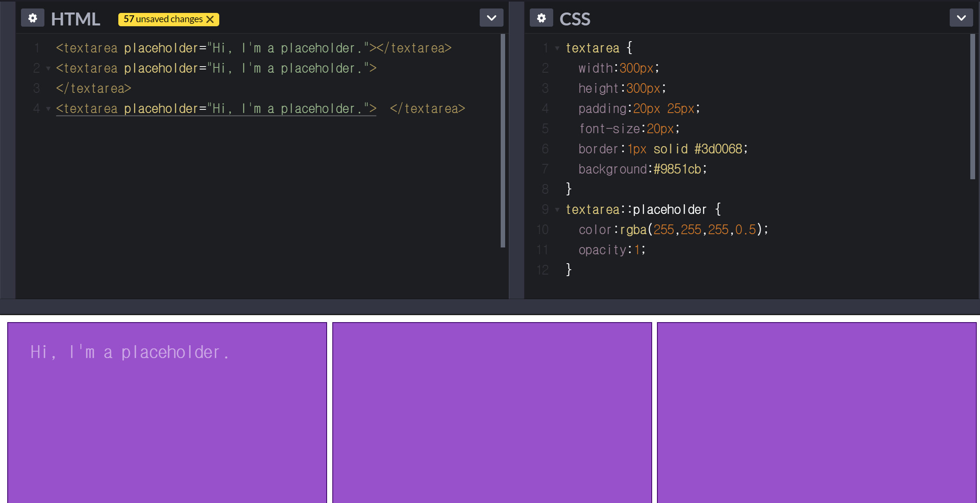Collapse the textarea::placeholder rule fold arrow
980x503 pixels.
point(557,210)
